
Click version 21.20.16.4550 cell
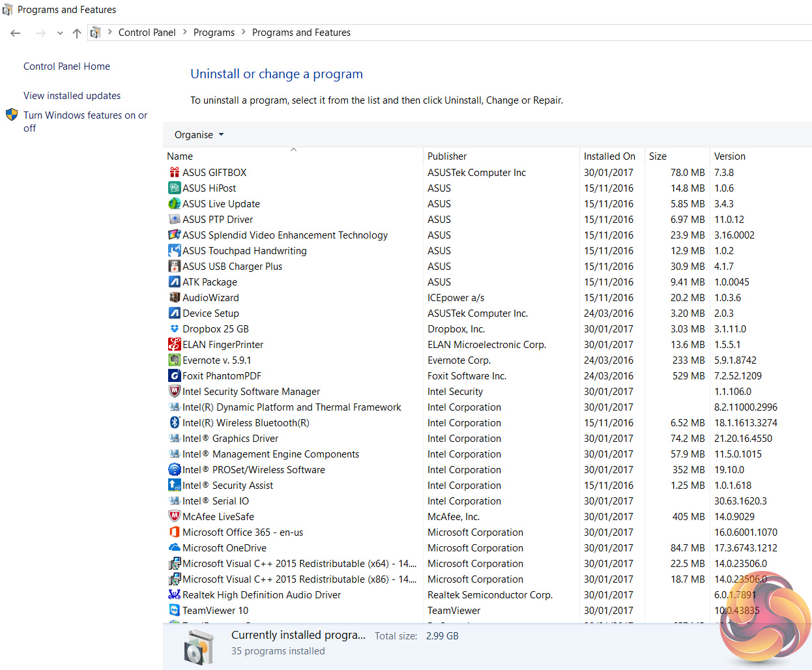[743, 439]
